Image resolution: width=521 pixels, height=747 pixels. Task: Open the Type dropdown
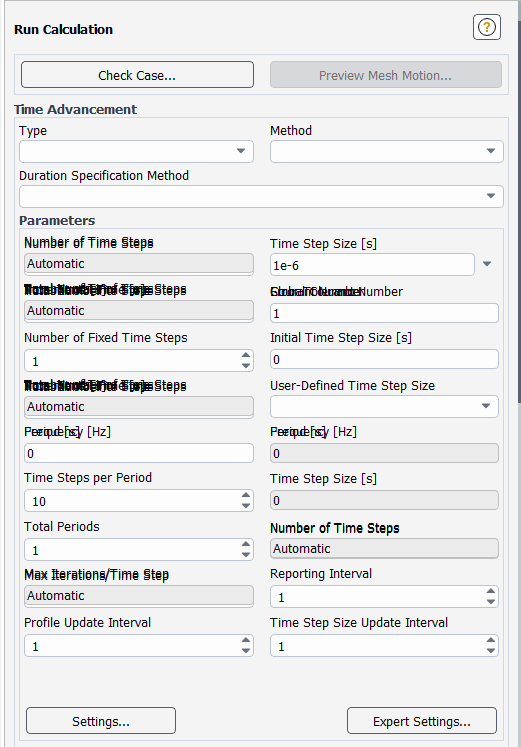pyautogui.click(x=136, y=151)
